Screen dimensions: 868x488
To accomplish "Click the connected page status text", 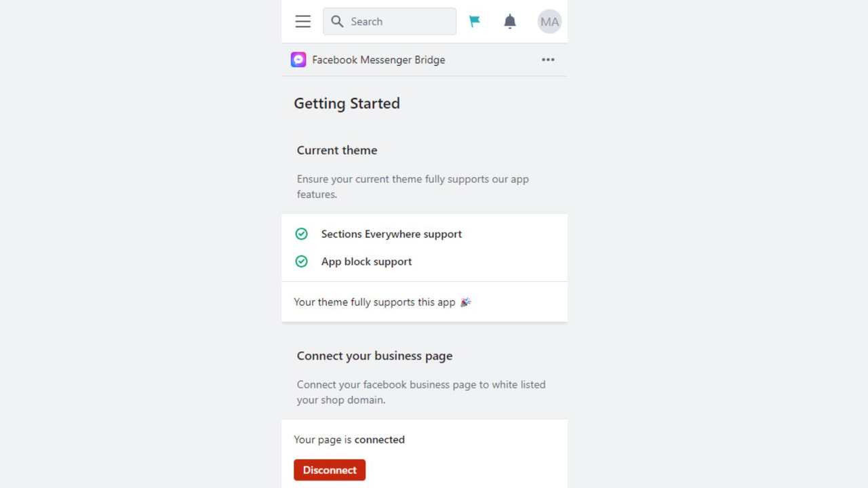I will coord(349,439).
